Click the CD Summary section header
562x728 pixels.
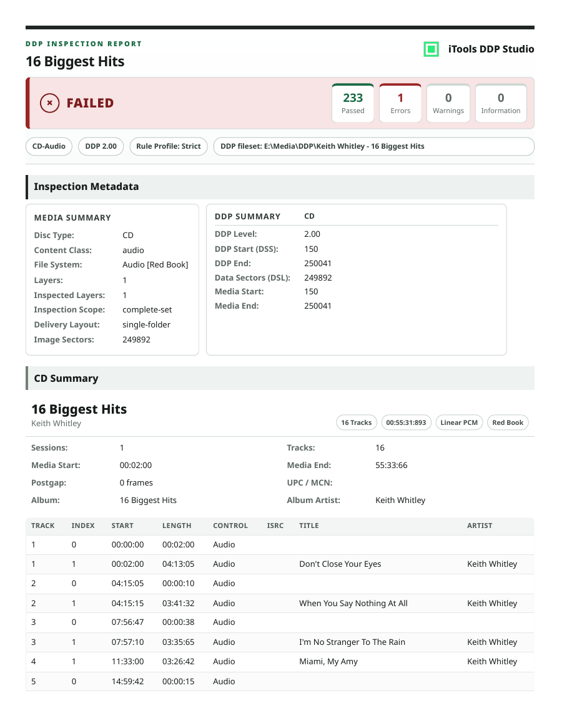coord(280,379)
